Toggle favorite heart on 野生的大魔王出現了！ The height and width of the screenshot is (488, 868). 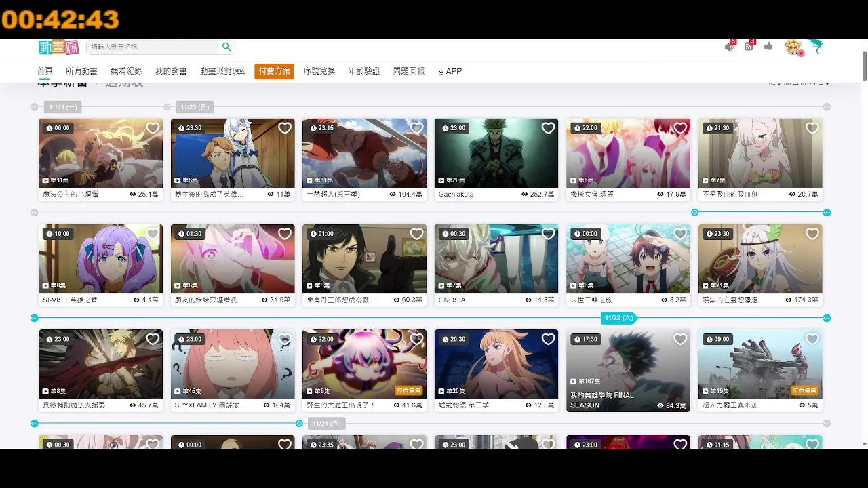tap(416, 339)
